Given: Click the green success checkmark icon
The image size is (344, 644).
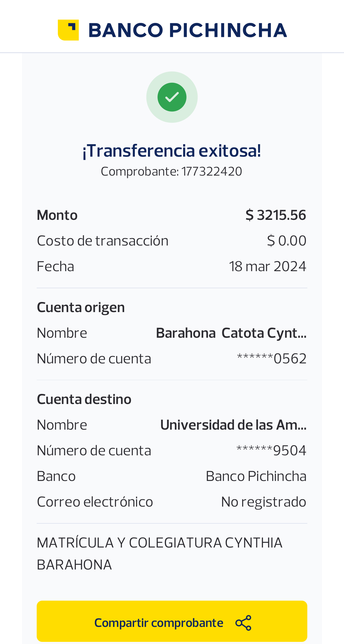Looking at the screenshot, I should (x=172, y=97).
